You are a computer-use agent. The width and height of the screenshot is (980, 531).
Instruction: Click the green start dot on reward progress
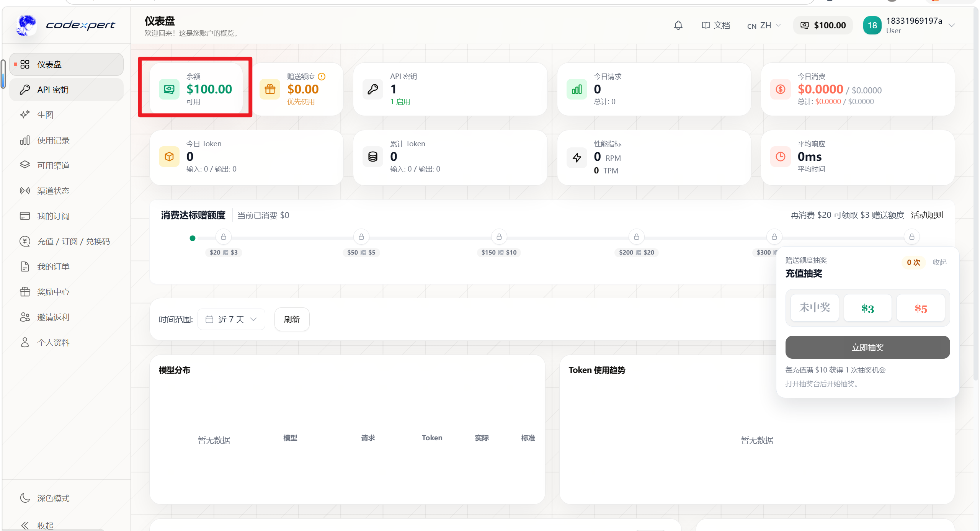click(193, 238)
